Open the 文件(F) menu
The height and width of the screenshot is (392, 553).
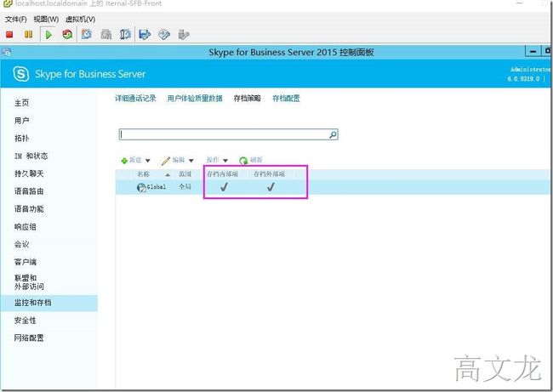[x=16, y=20]
